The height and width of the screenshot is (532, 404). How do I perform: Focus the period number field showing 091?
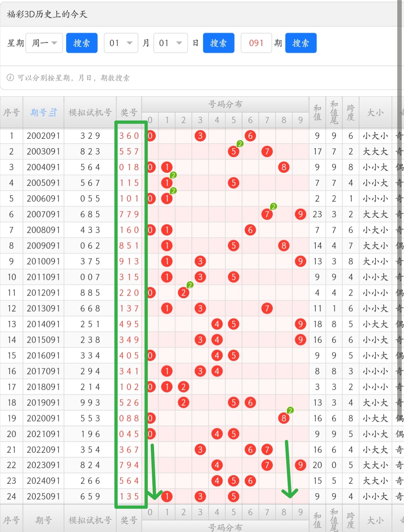point(256,43)
